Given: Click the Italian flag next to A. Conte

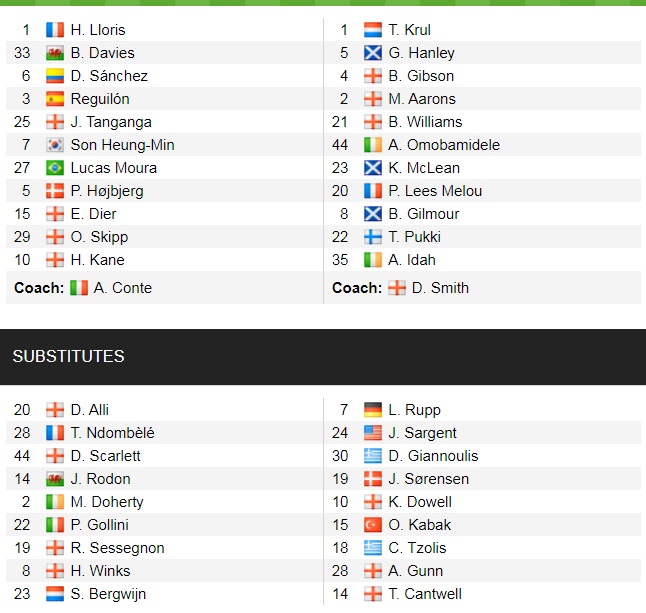Looking at the screenshot, I should pos(79,288).
